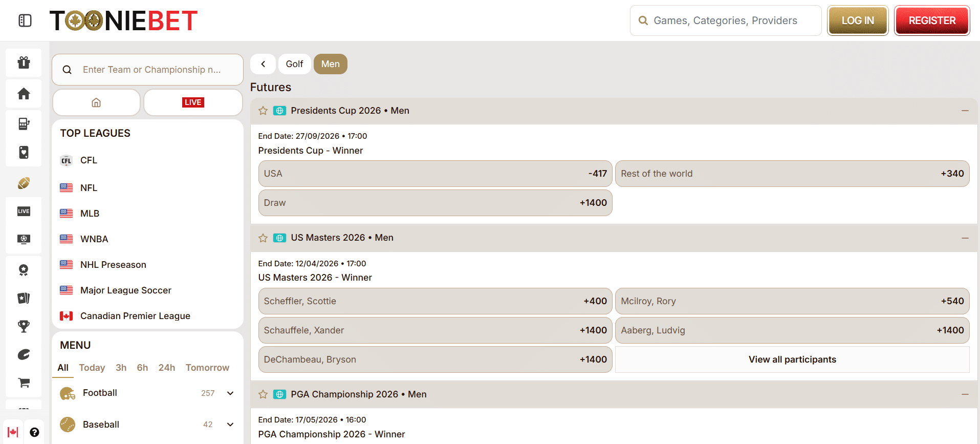Click the globe icon beside PGA Championship 2026
Image resolution: width=980 pixels, height=444 pixels.
[279, 394]
